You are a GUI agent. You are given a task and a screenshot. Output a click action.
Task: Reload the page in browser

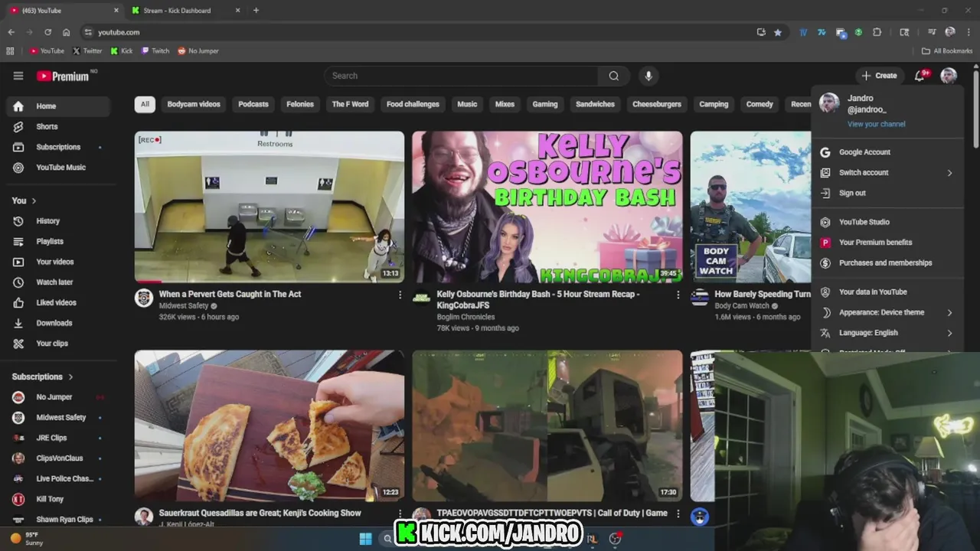(47, 32)
